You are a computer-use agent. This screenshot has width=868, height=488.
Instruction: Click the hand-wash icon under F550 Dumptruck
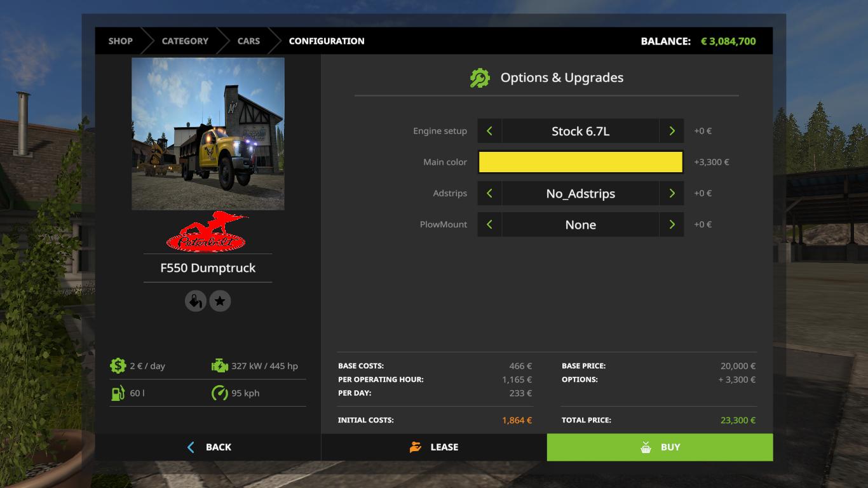pyautogui.click(x=196, y=301)
